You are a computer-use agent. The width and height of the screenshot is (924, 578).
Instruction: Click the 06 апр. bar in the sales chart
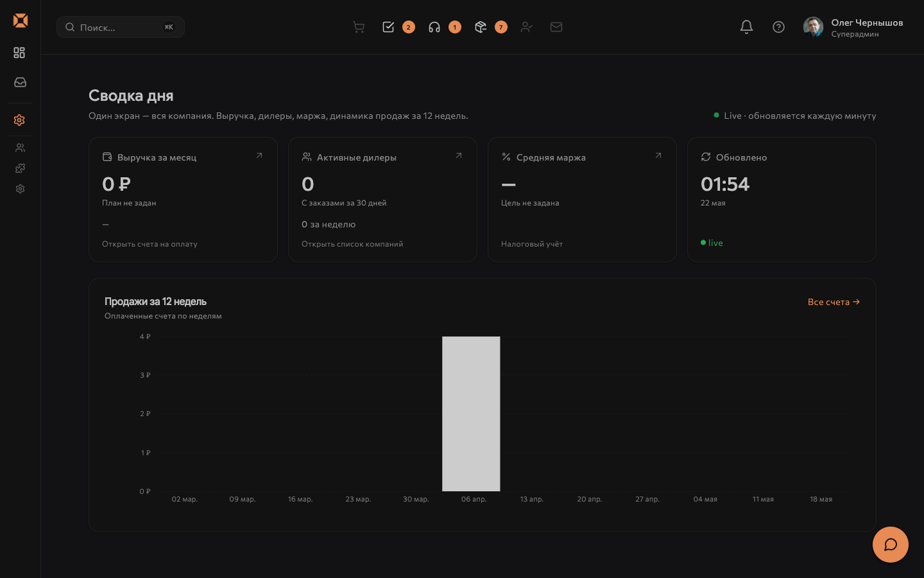click(x=471, y=414)
